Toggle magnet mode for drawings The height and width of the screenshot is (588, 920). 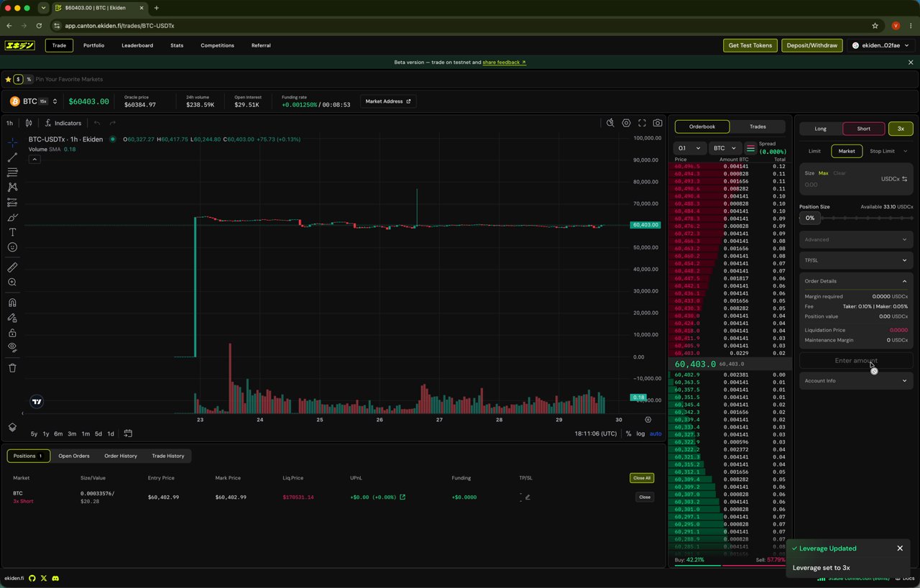(12, 303)
